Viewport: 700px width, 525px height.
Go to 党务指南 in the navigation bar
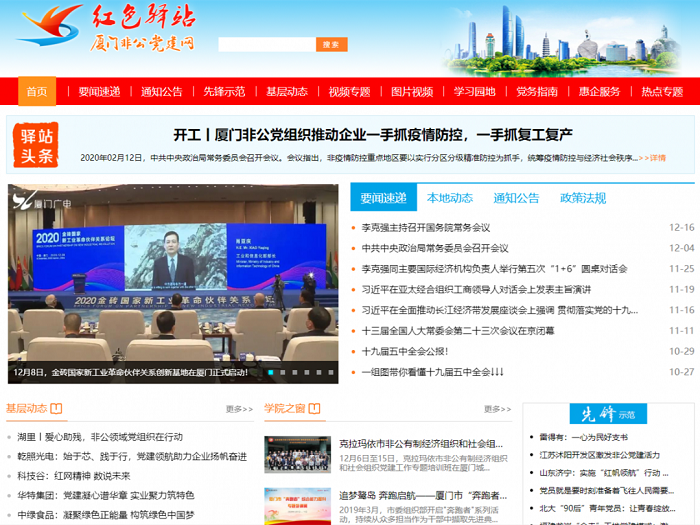(537, 91)
